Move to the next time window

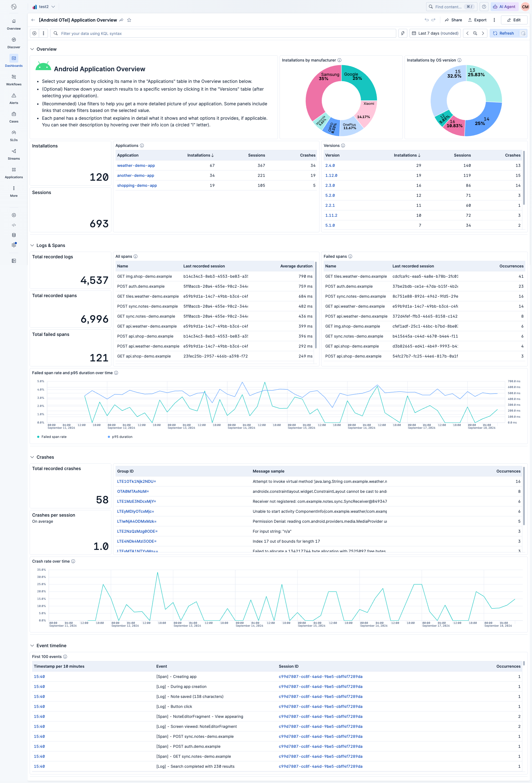(x=483, y=33)
